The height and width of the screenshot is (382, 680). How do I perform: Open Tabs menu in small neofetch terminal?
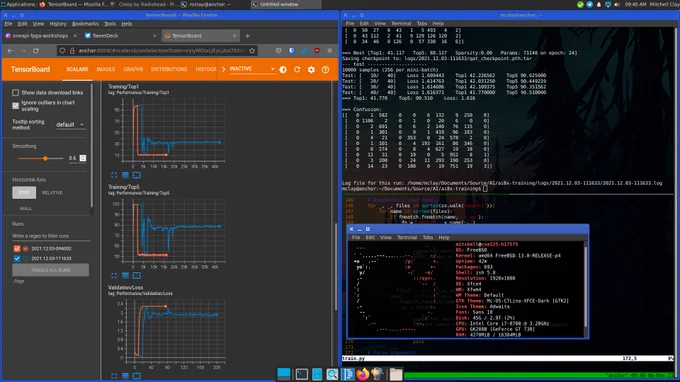428,238
